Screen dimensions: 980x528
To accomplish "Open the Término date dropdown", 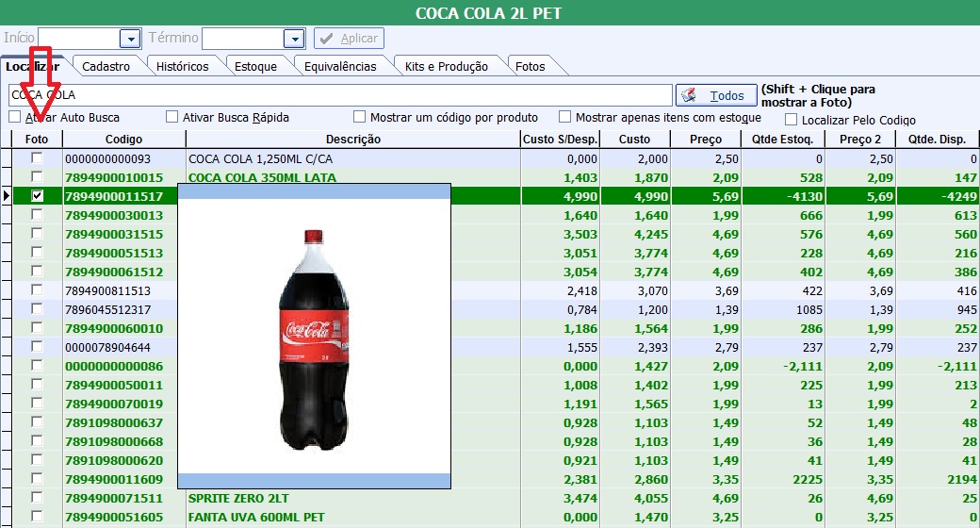I will [x=294, y=39].
